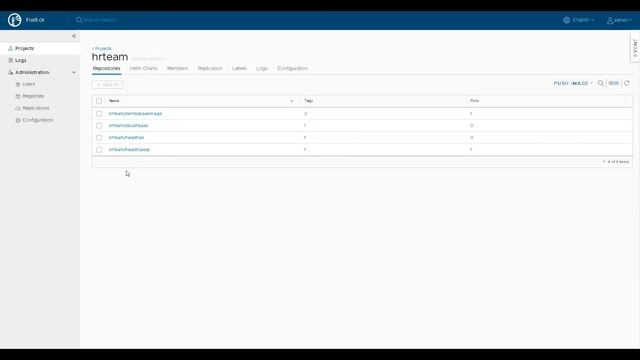
Task: Switch to the Members tab
Action: click(178, 69)
